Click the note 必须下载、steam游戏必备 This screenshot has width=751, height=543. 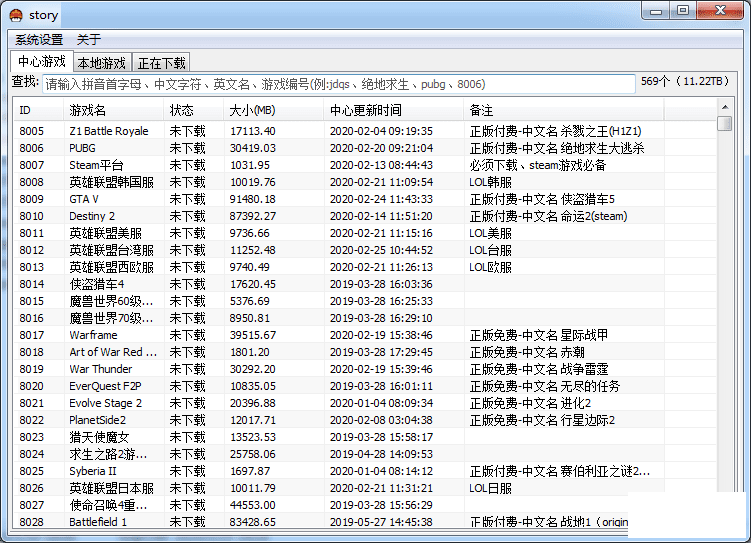pos(538,165)
